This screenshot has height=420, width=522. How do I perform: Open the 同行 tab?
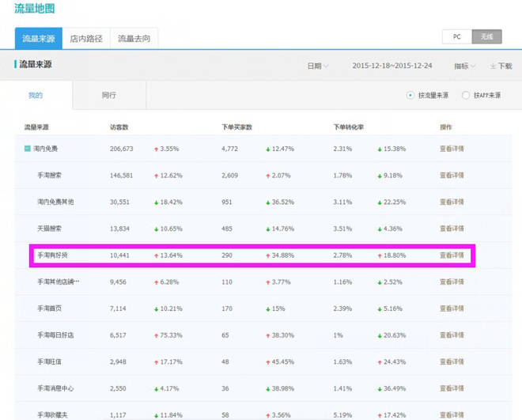pyautogui.click(x=109, y=95)
